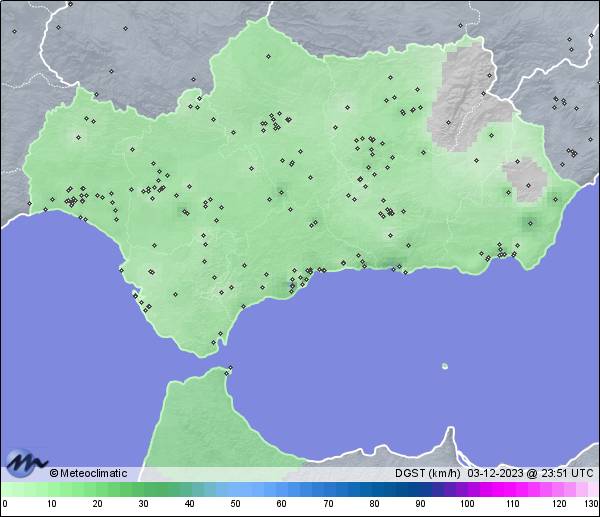
Task: Click the 03-12-2023 @ 23:51 UTC timestamp
Action: [530, 473]
